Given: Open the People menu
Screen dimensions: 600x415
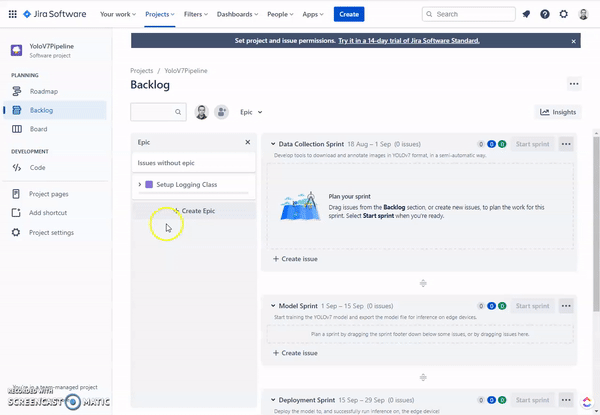Looking at the screenshot, I should pos(280,14).
